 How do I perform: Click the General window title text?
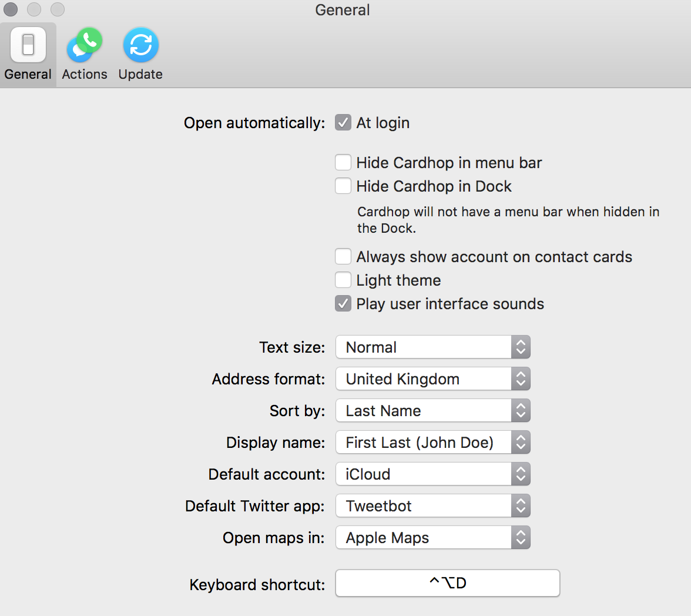click(x=343, y=10)
